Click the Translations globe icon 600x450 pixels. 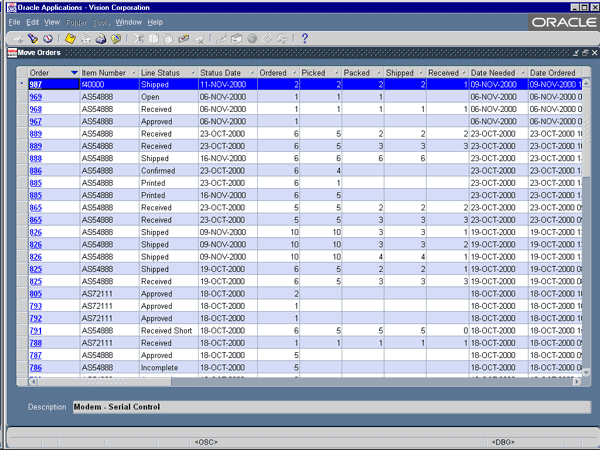click(252, 39)
